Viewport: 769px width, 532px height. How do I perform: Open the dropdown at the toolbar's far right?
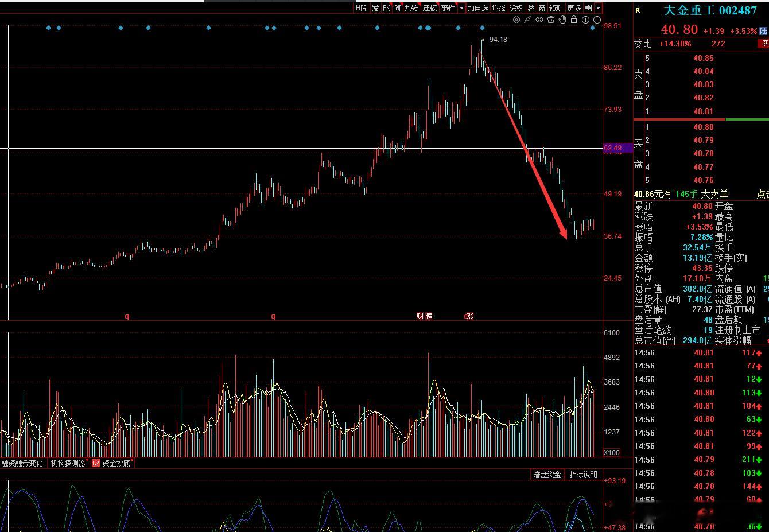(598, 8)
